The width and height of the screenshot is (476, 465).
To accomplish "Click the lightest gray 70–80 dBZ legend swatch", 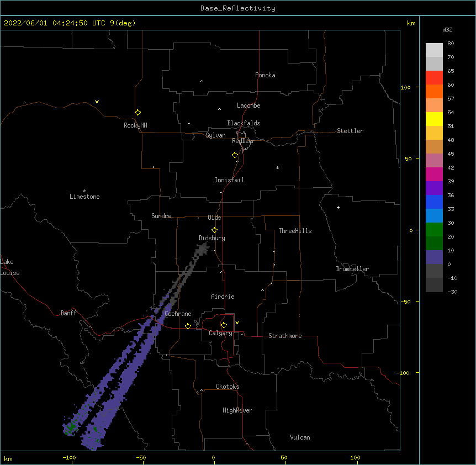I will [x=434, y=50].
